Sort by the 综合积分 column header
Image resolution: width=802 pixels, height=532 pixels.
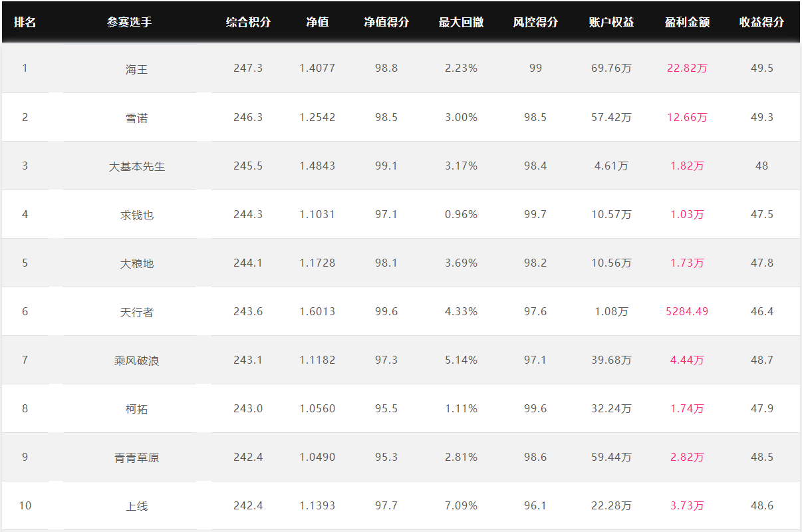248,22
